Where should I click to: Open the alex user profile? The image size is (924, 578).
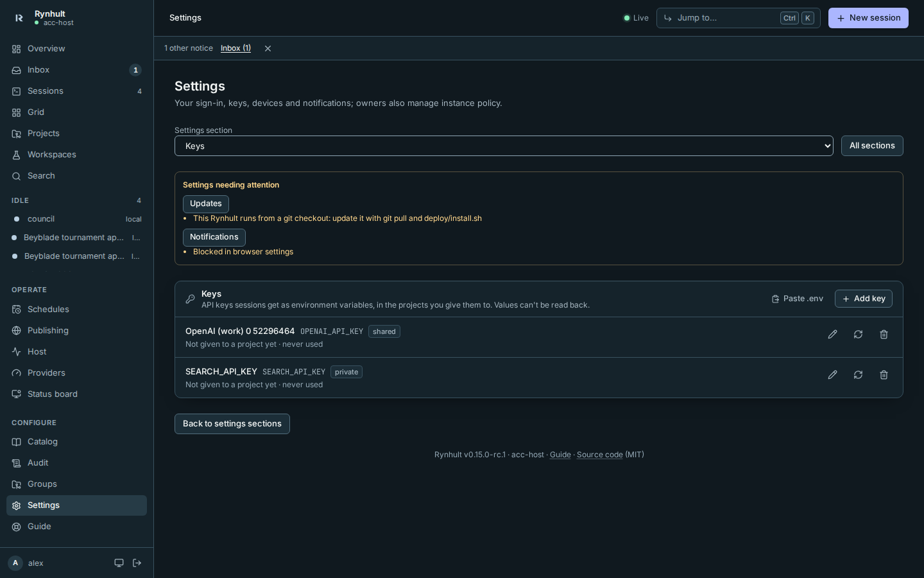pos(26,563)
